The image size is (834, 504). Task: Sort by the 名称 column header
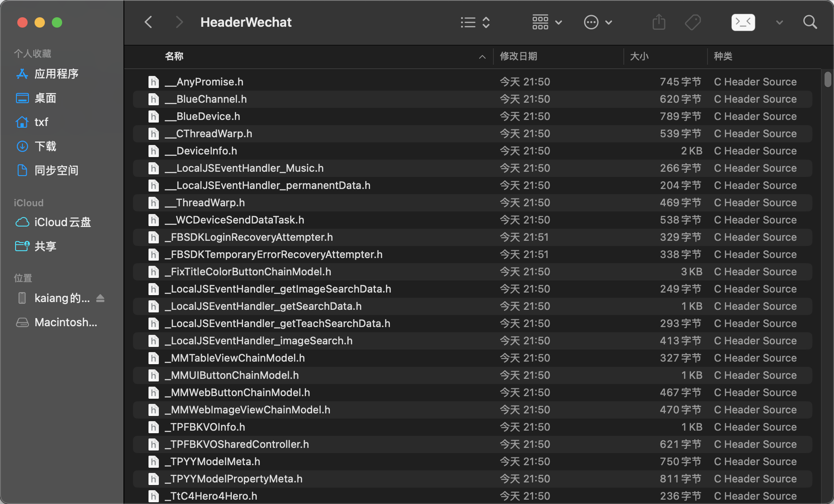tap(174, 56)
